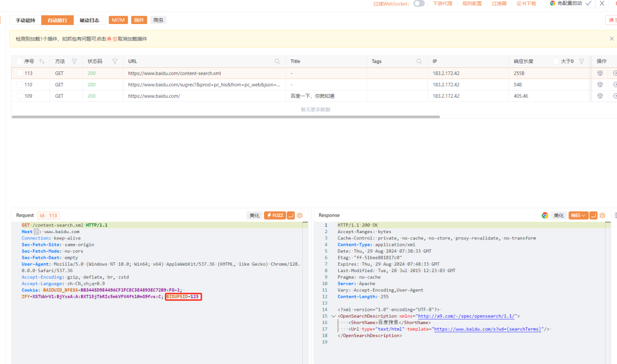
Task: Open the 规则配置 link
Action: point(472,3)
